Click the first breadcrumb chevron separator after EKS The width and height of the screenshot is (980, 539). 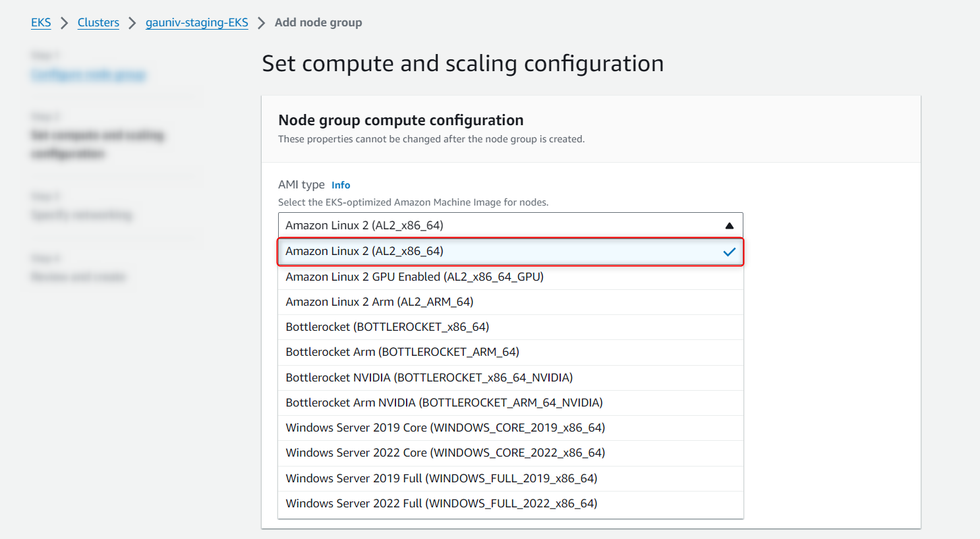(65, 23)
